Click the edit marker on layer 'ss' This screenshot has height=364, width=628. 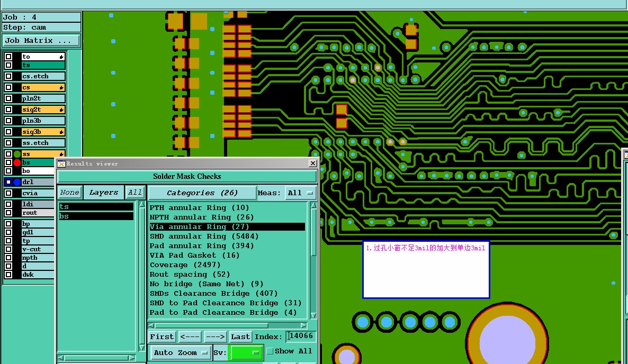61,154
